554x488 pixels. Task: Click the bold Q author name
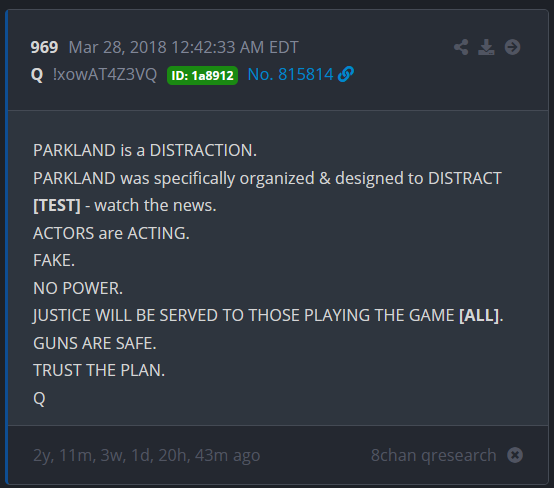coord(37,75)
